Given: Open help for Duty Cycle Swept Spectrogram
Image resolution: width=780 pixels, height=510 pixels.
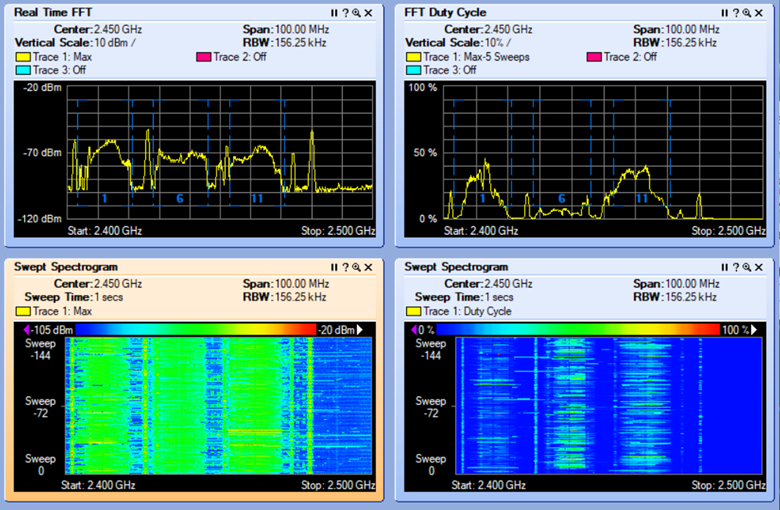Looking at the screenshot, I should pyautogui.click(x=735, y=267).
